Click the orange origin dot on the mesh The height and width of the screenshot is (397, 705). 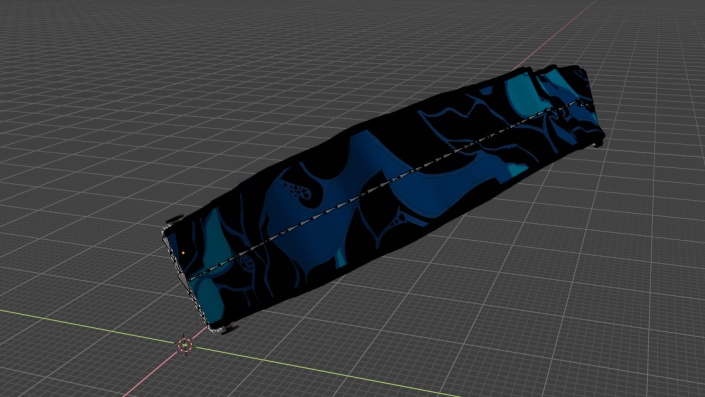coord(183,253)
